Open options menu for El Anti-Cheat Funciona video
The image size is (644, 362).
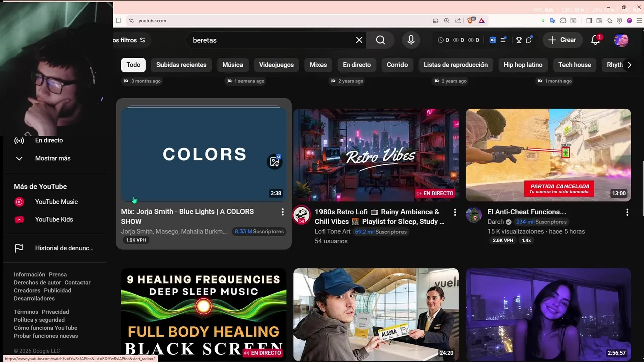[627, 212]
